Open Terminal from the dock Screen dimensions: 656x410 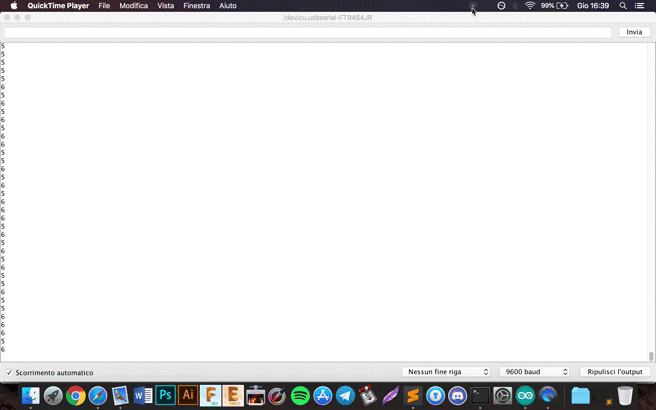[x=480, y=395]
